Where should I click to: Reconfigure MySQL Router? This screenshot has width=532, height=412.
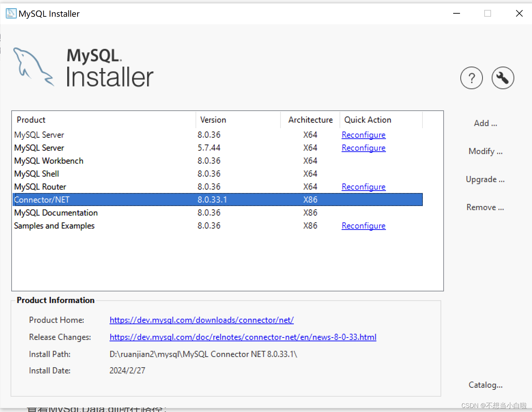click(x=363, y=187)
